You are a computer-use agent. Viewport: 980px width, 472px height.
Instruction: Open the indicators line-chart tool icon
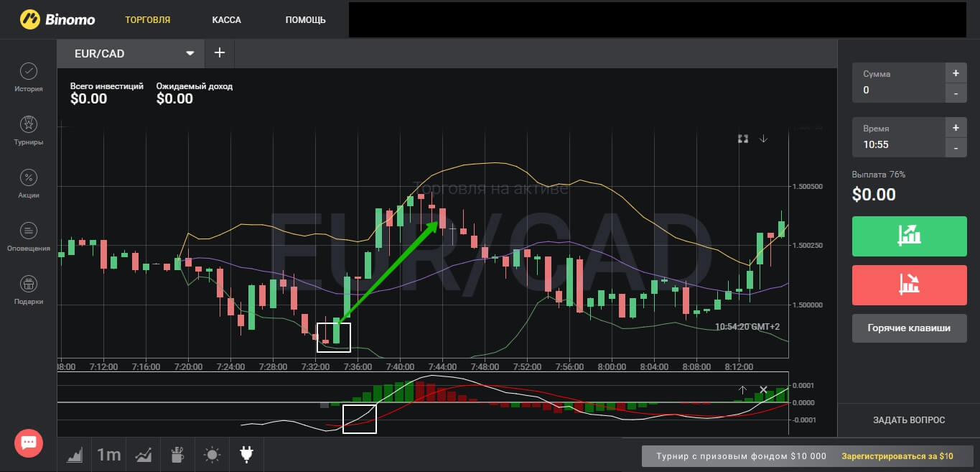(x=144, y=454)
